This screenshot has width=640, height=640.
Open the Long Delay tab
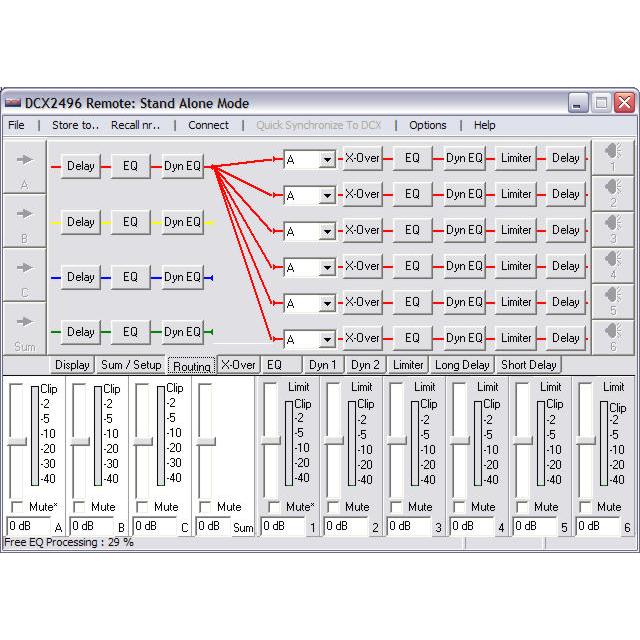tap(462, 365)
